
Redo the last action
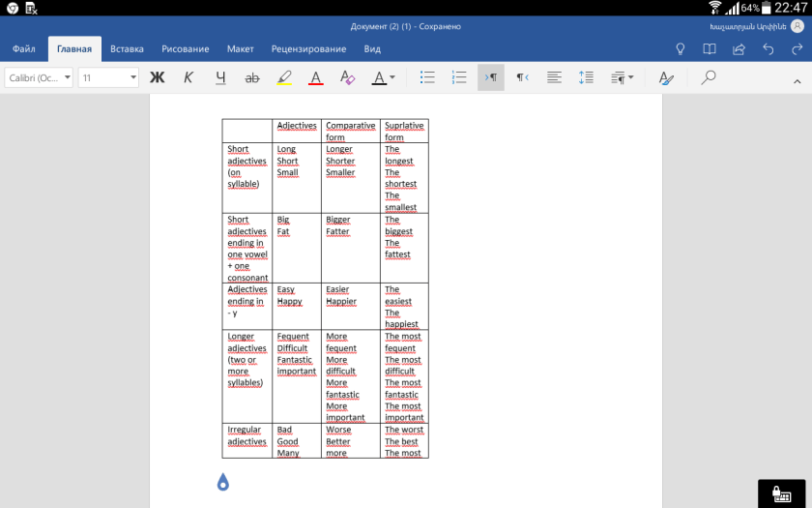(x=797, y=48)
